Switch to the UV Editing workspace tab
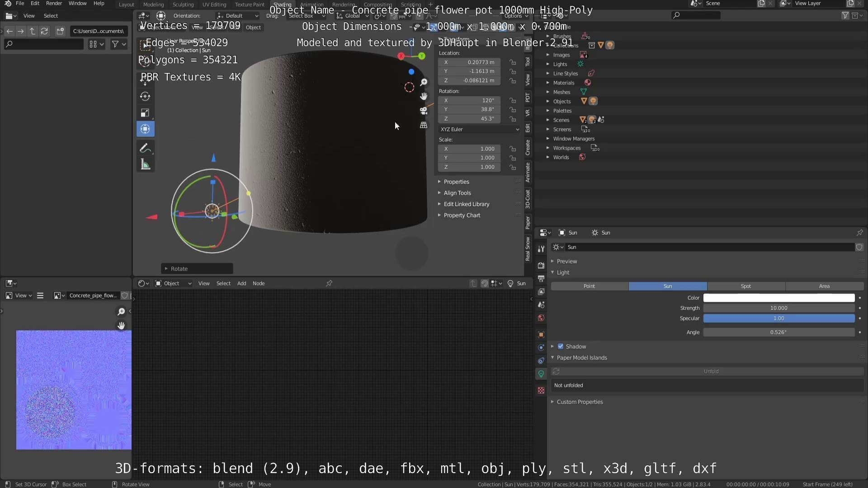This screenshot has width=868, height=488. (x=214, y=5)
